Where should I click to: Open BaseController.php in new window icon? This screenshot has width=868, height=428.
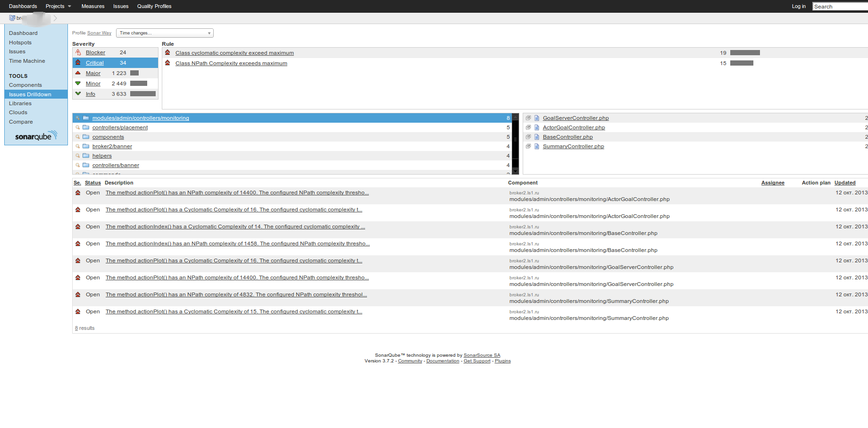(528, 137)
